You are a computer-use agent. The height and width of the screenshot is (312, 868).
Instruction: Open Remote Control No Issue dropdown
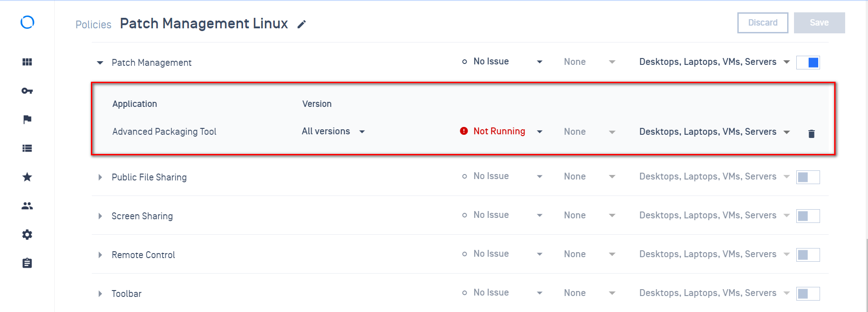502,254
